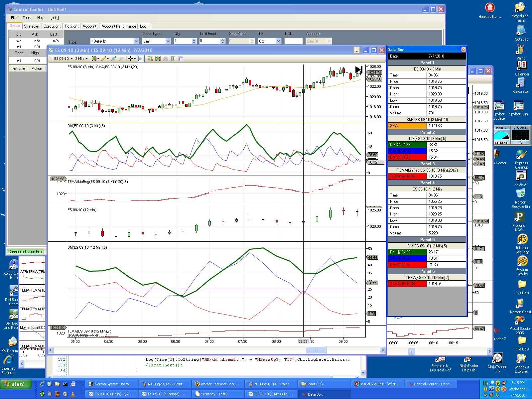Switch to the Account Performance tab
This screenshot has width=532, height=399.
coord(119,26)
